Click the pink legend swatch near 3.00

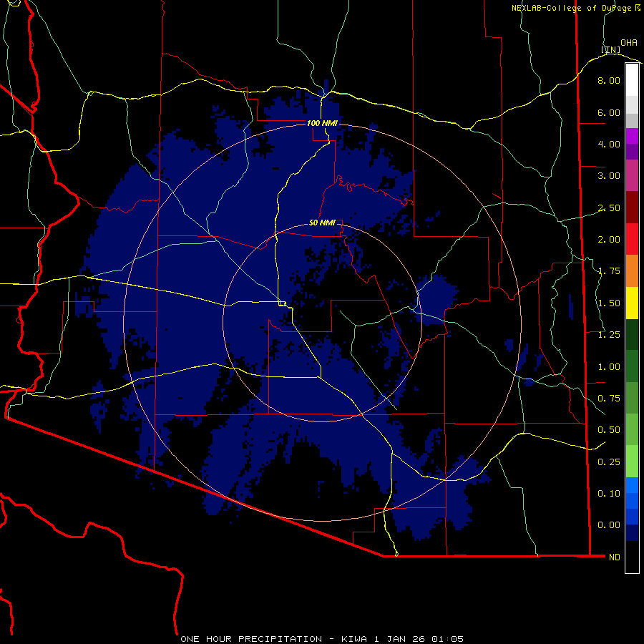click(x=632, y=175)
